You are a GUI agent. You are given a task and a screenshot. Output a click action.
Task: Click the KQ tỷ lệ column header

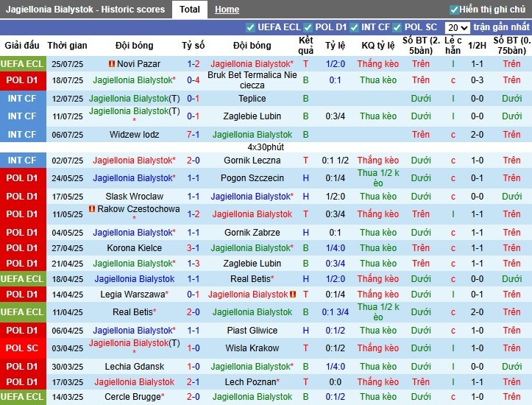(x=378, y=45)
